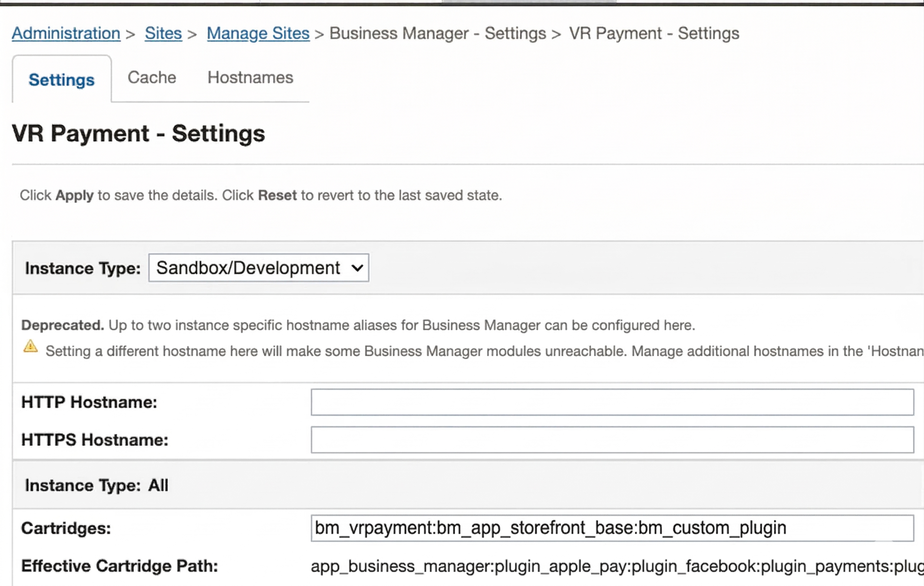Click the Instance Type: All section header
924x586 pixels.
pyautogui.click(x=96, y=485)
